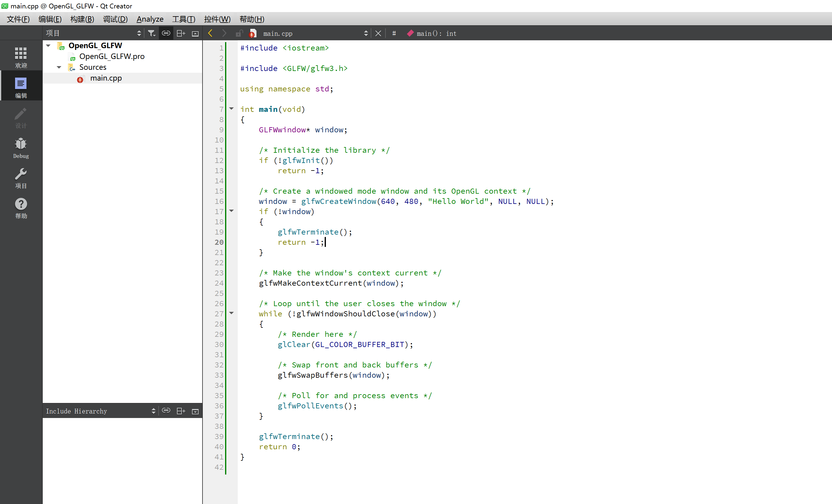Click line number 42 in gutter
The width and height of the screenshot is (832, 504).
coord(219,467)
